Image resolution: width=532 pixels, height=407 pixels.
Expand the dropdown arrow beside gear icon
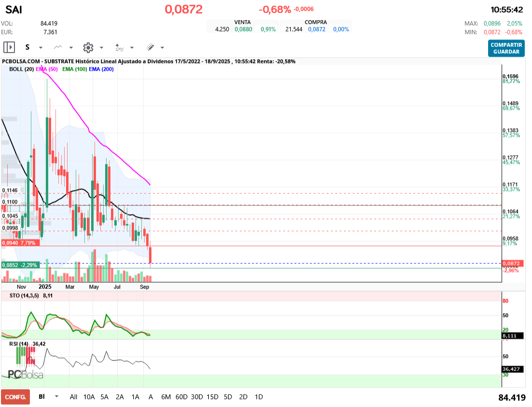coord(101,48)
